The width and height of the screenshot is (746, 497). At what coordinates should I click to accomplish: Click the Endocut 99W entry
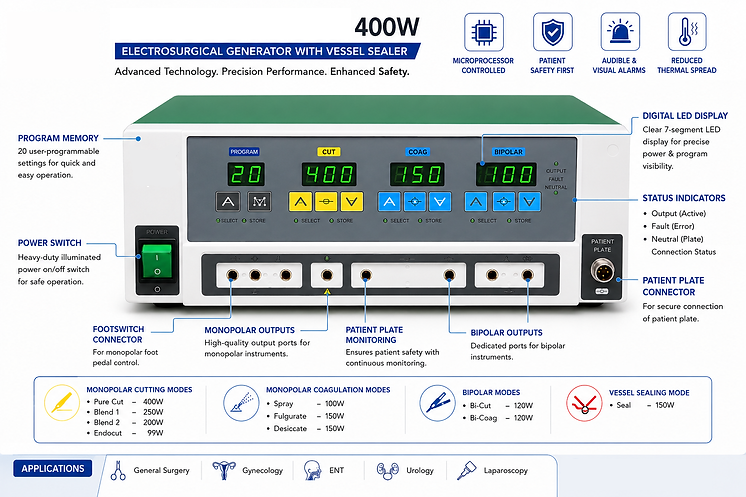tap(126, 433)
